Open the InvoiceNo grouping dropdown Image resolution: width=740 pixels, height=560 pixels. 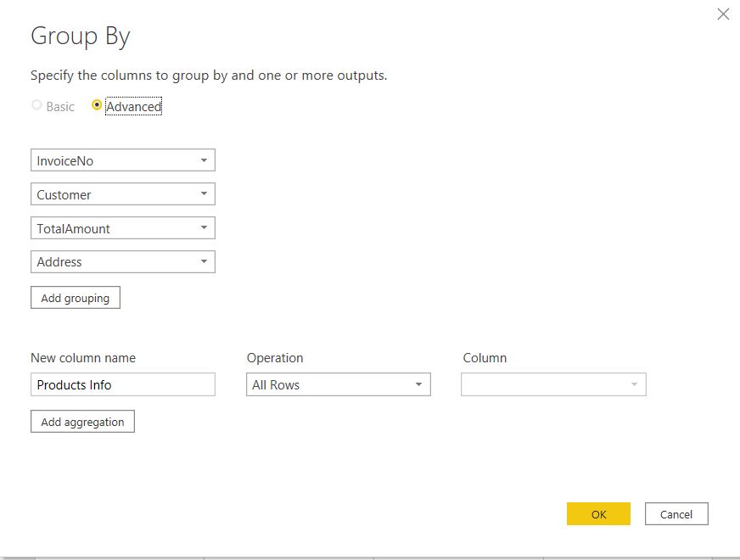tap(122, 160)
